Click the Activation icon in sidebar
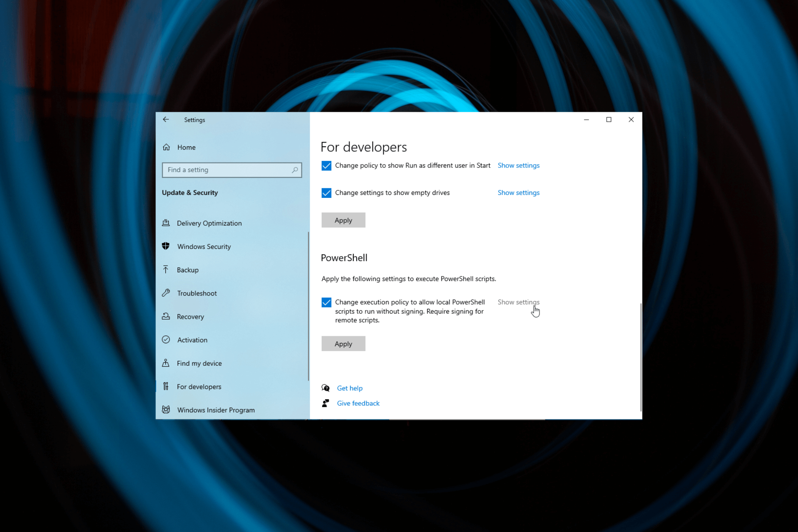The height and width of the screenshot is (532, 798). click(166, 340)
